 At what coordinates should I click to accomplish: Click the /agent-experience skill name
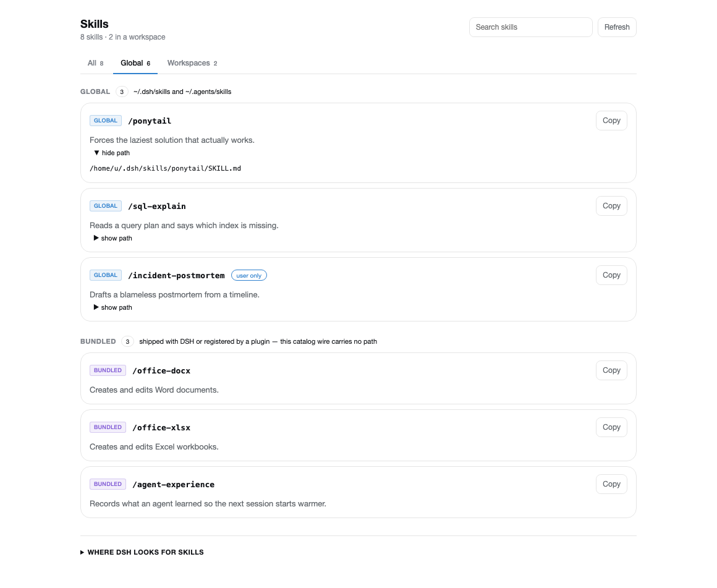tap(173, 485)
